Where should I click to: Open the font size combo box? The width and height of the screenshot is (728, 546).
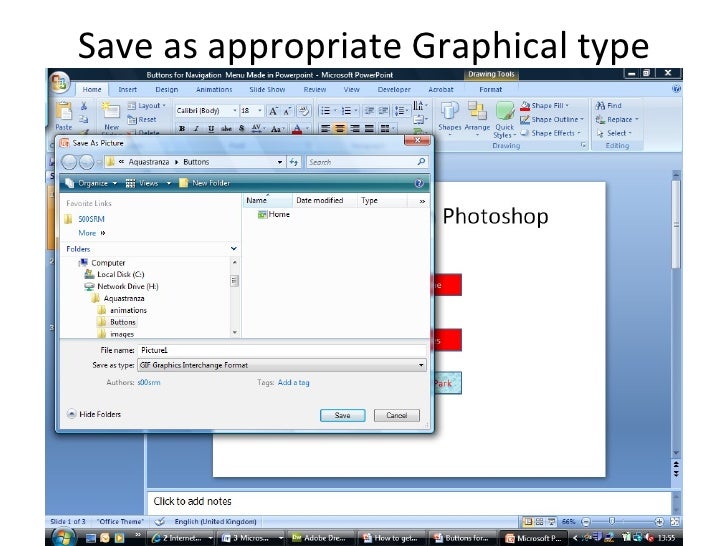252,111
